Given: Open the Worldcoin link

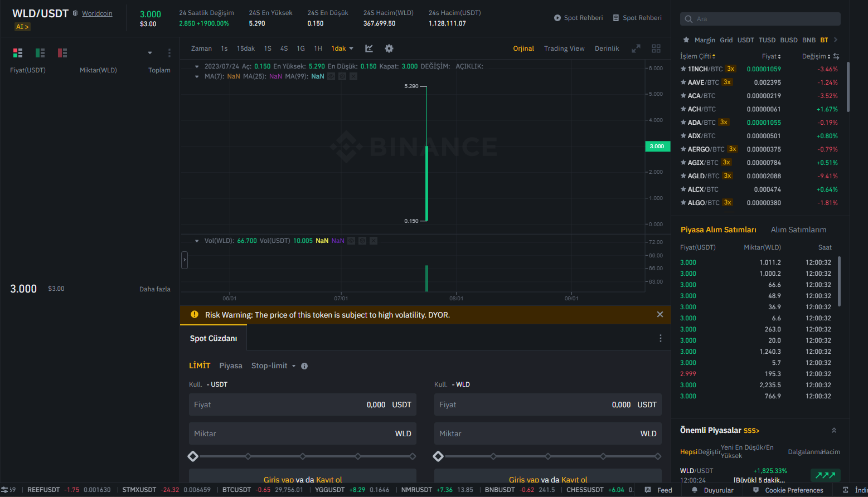Looking at the screenshot, I should [x=97, y=13].
